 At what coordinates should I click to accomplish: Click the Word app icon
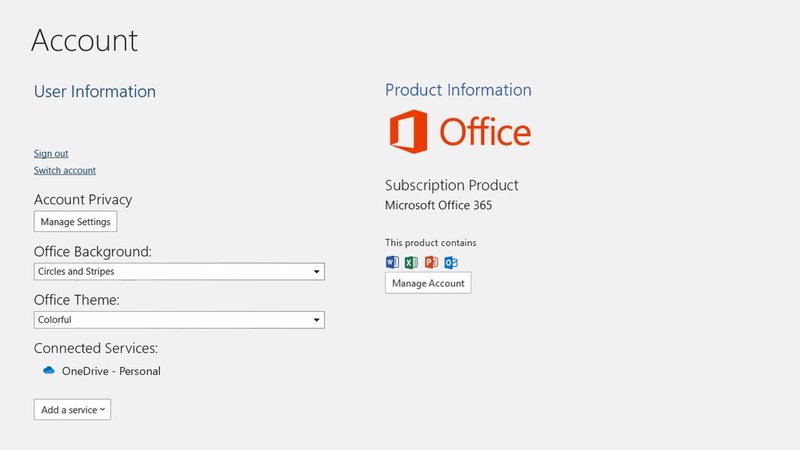click(392, 262)
